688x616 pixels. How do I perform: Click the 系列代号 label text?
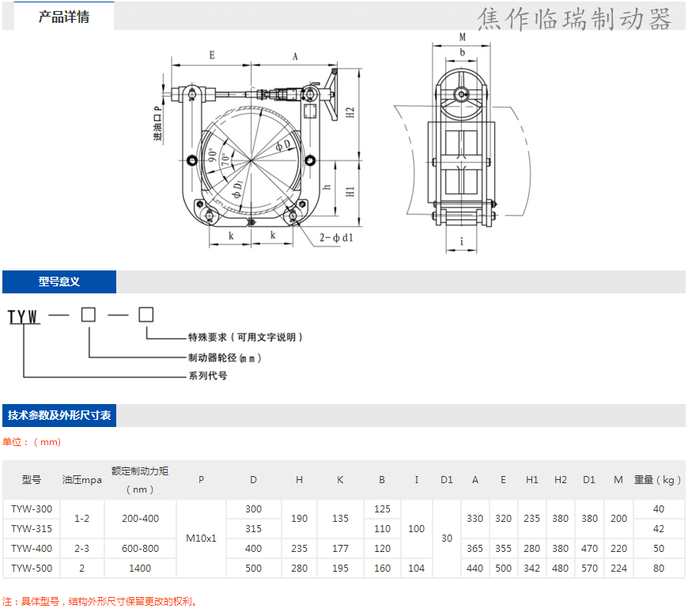[x=207, y=376]
